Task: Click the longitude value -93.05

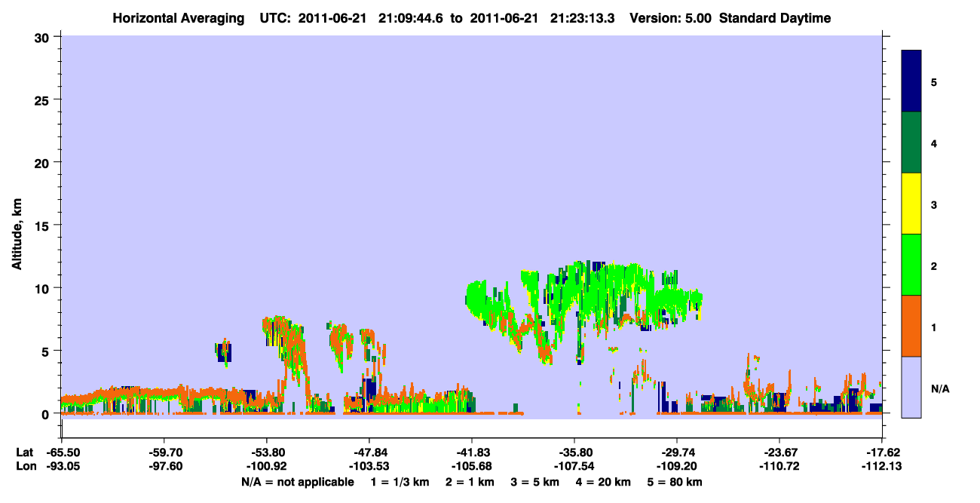Action: pyautogui.click(x=62, y=466)
